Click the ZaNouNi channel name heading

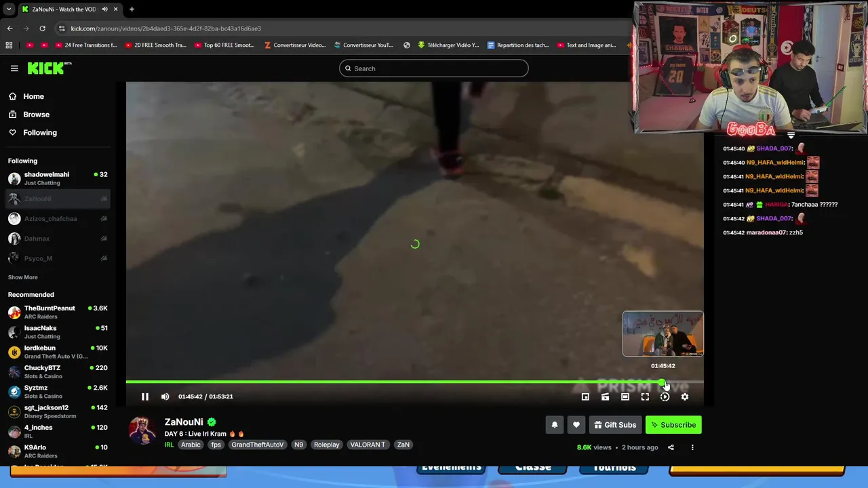coord(184,422)
